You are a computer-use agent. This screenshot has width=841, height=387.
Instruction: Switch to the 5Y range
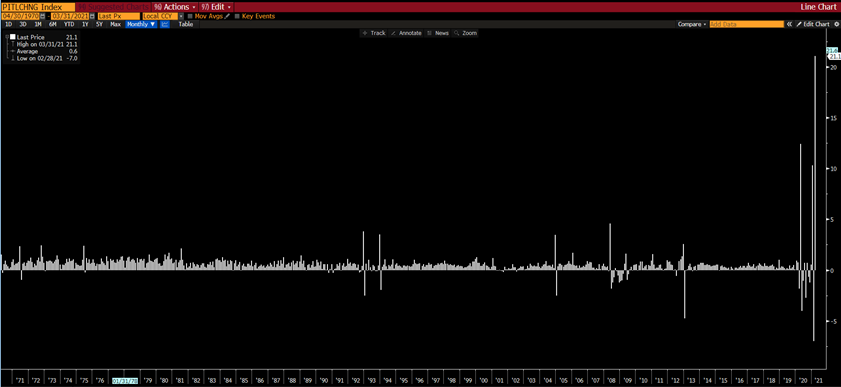click(99, 24)
